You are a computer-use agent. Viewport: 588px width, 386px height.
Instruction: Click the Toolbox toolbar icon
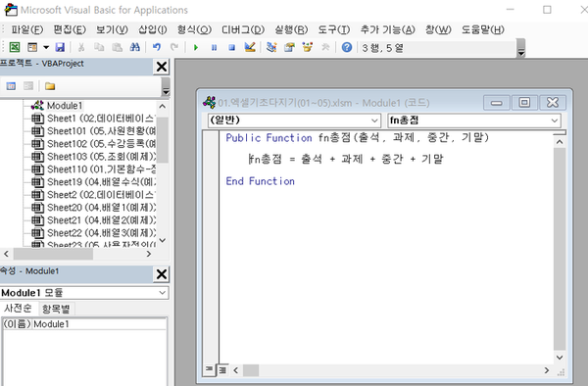tap(325, 47)
